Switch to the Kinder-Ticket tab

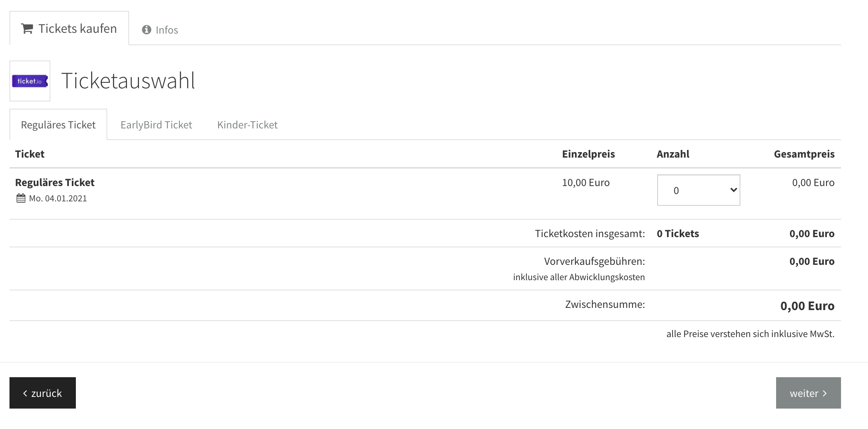(247, 125)
